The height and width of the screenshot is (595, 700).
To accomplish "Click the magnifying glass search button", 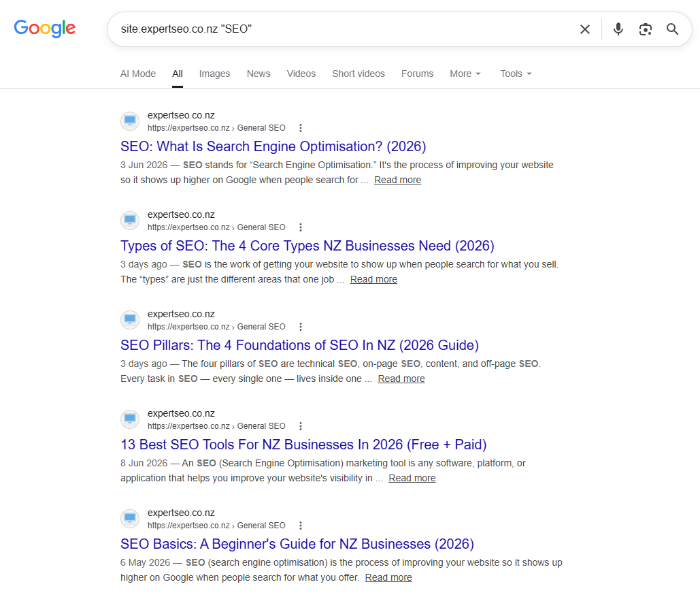I will 672,29.
